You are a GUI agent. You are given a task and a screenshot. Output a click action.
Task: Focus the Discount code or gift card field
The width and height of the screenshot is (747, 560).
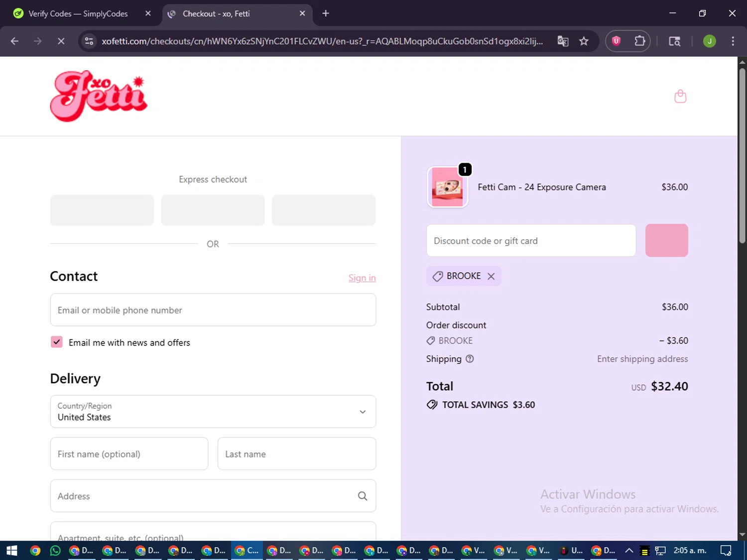[531, 240]
